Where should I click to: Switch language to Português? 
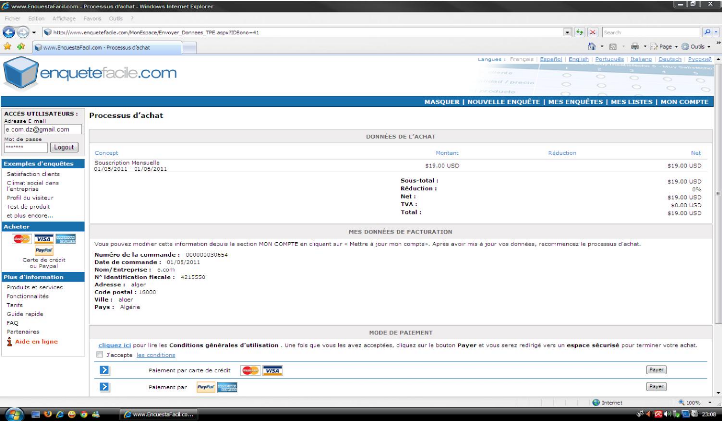coord(609,59)
